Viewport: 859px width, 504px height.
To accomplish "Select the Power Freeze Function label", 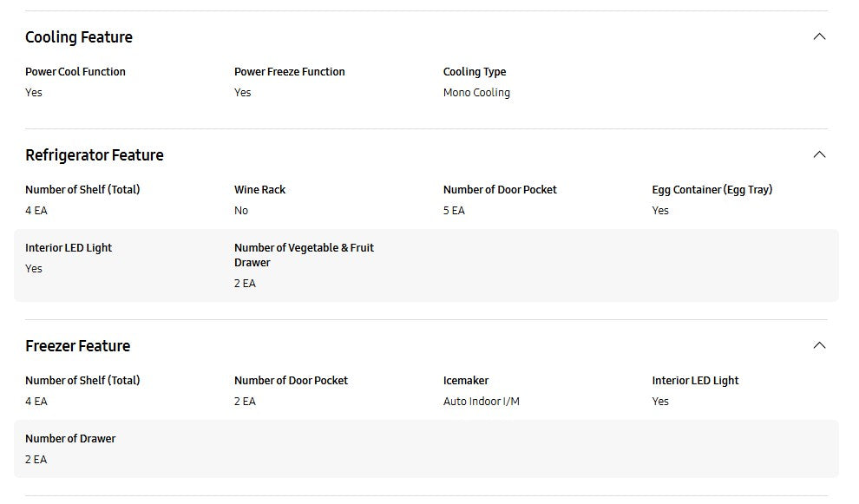I will (x=290, y=72).
